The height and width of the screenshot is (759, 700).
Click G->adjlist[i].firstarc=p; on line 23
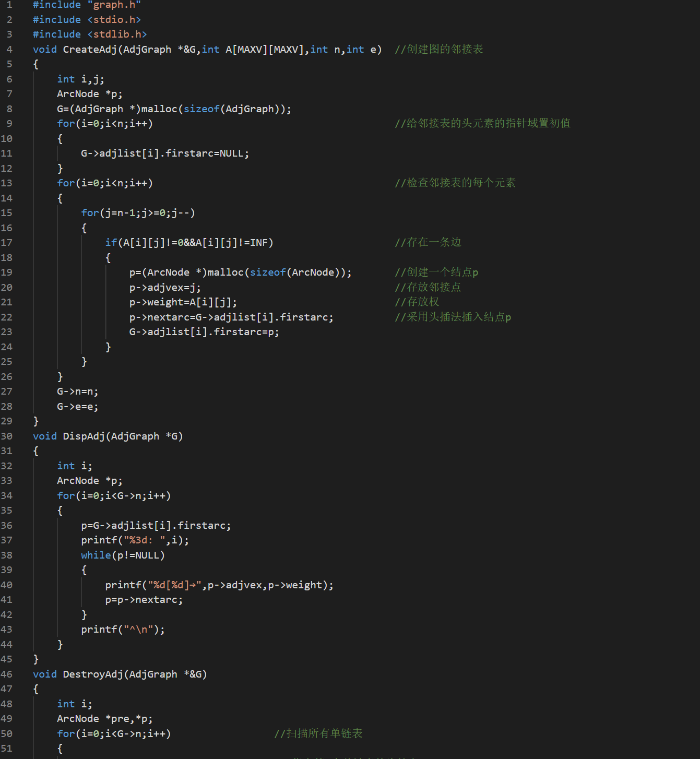pyautogui.click(x=204, y=331)
